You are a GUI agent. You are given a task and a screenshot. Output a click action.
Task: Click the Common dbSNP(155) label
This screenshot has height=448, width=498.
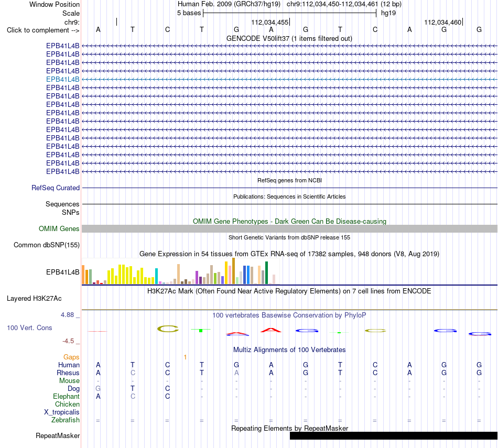[x=47, y=245]
